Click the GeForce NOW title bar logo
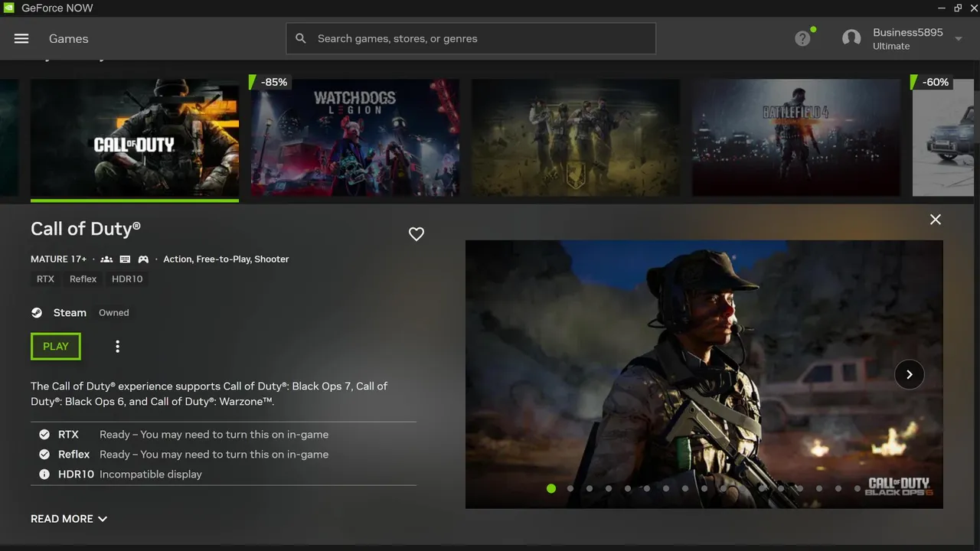 pyautogui.click(x=8, y=8)
